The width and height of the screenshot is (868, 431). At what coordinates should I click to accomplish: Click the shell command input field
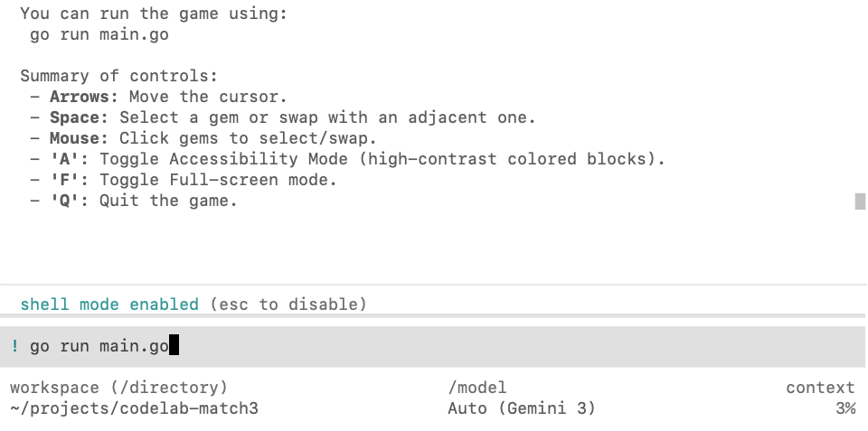pyautogui.click(x=434, y=346)
